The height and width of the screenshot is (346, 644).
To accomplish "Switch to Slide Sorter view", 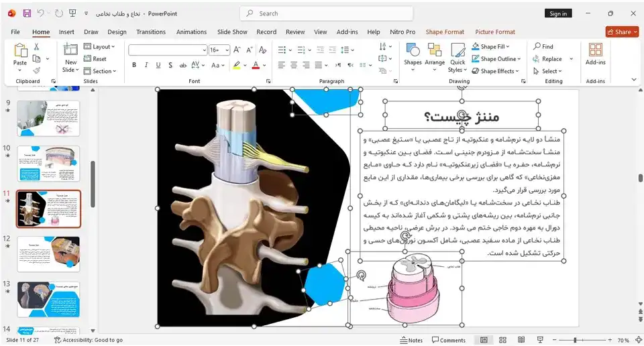I will [502, 340].
